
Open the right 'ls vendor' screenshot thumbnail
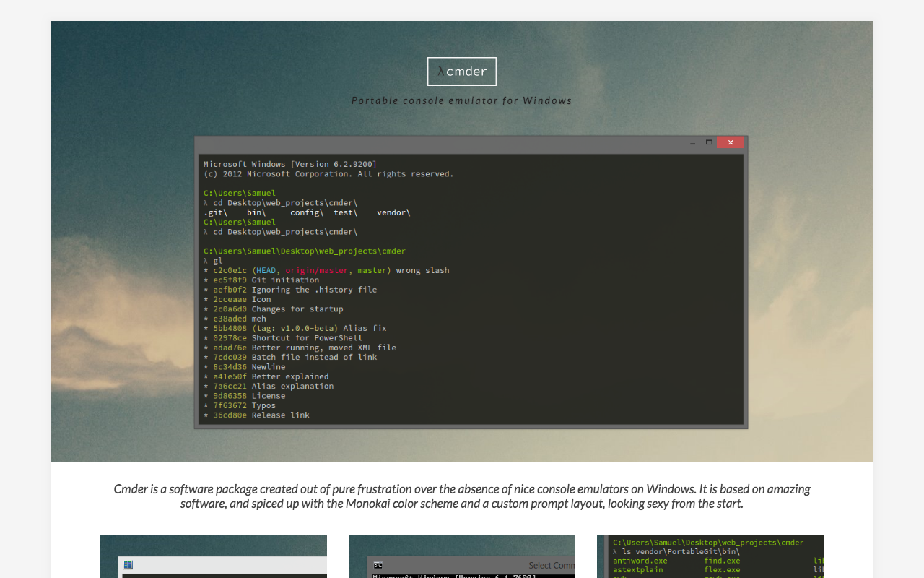point(710,556)
